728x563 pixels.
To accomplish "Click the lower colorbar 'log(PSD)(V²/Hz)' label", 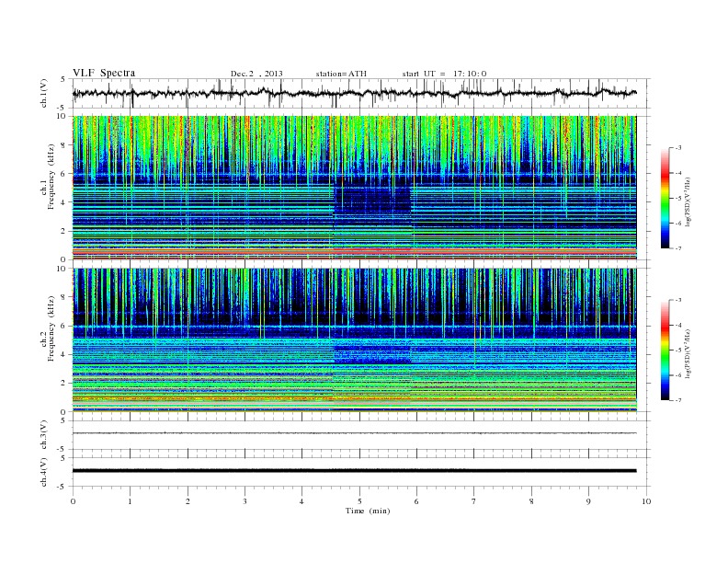I will [x=689, y=353].
